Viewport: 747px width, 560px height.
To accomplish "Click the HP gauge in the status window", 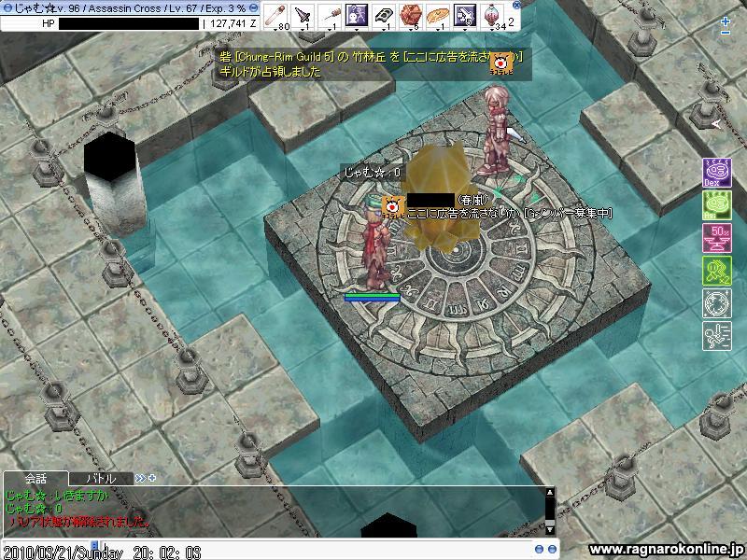I will click(x=129, y=23).
